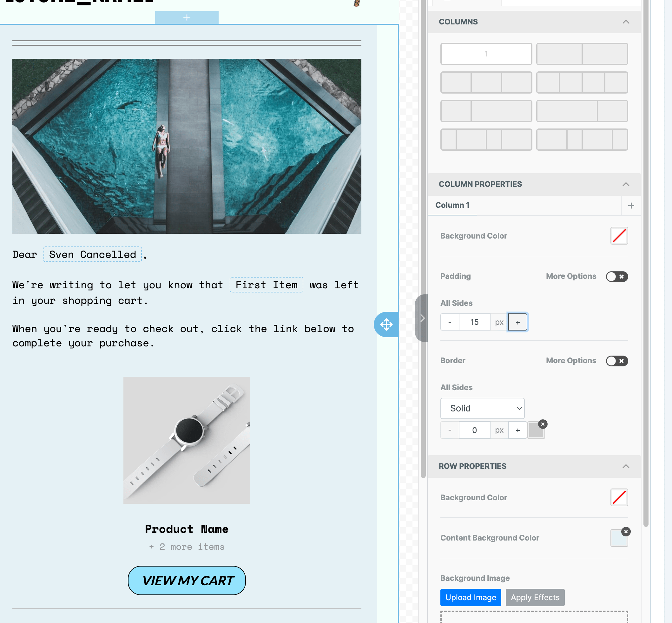The width and height of the screenshot is (672, 623).
Task: Select the two equal columns layout
Action: 582,54
